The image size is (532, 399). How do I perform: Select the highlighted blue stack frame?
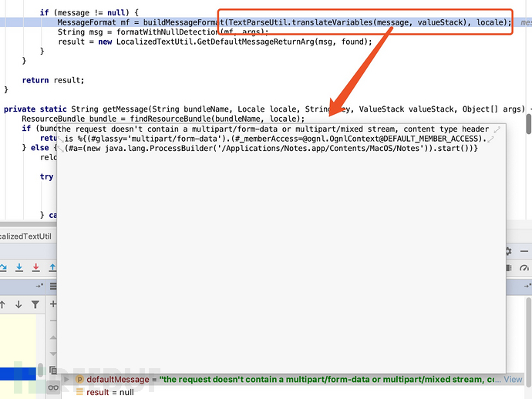click(x=18, y=374)
